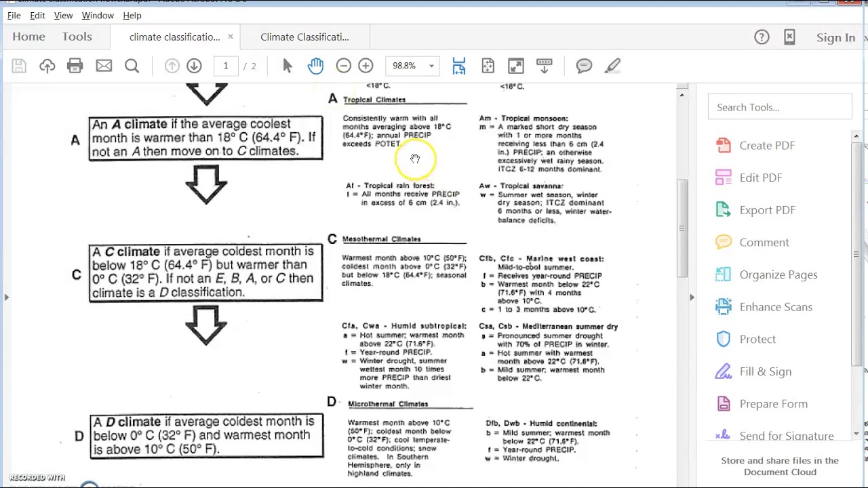868x488 pixels.
Task: Open the View menu
Action: pos(63,15)
